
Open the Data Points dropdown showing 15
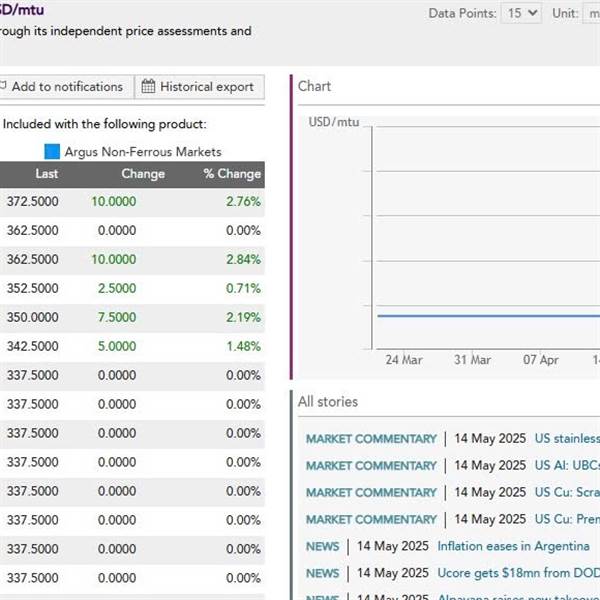(521, 13)
